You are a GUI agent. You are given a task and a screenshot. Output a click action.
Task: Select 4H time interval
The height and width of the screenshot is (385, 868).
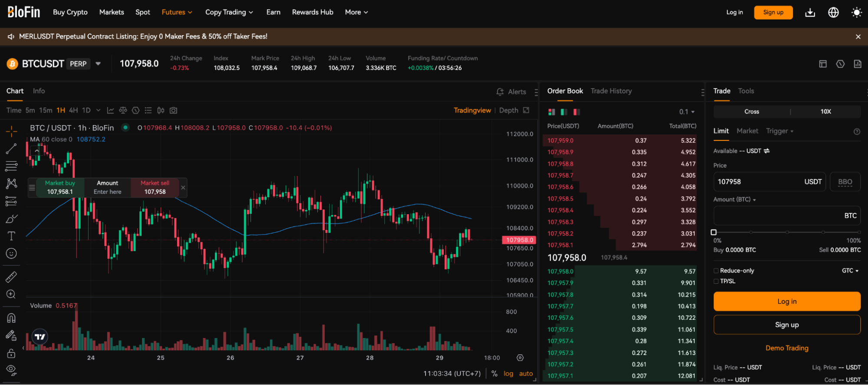73,110
